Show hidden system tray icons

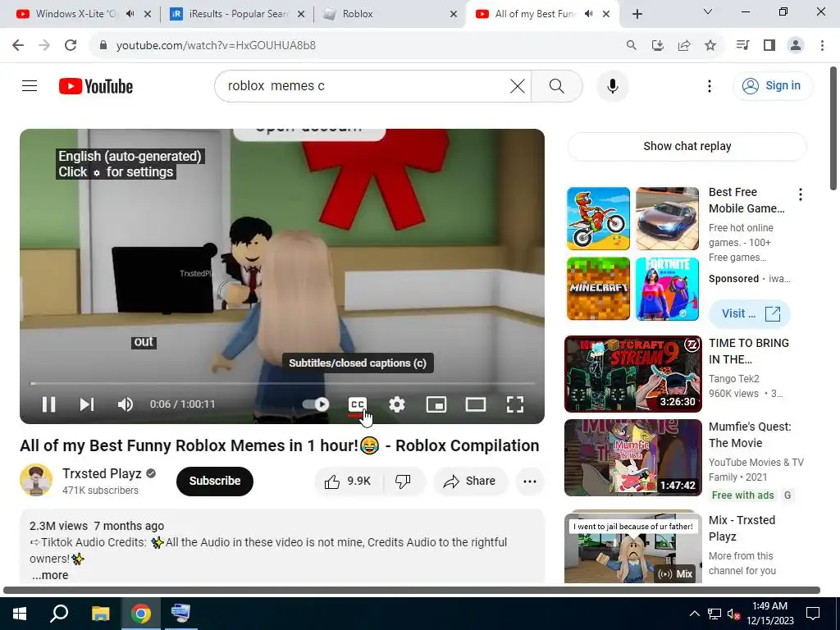[694, 614]
